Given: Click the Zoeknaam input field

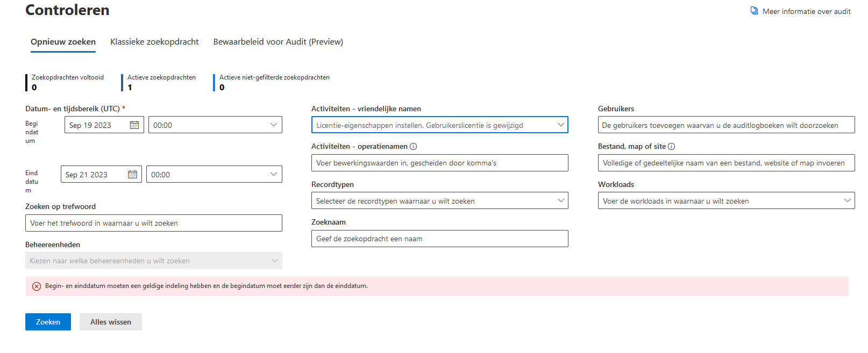Looking at the screenshot, I should pyautogui.click(x=440, y=239).
